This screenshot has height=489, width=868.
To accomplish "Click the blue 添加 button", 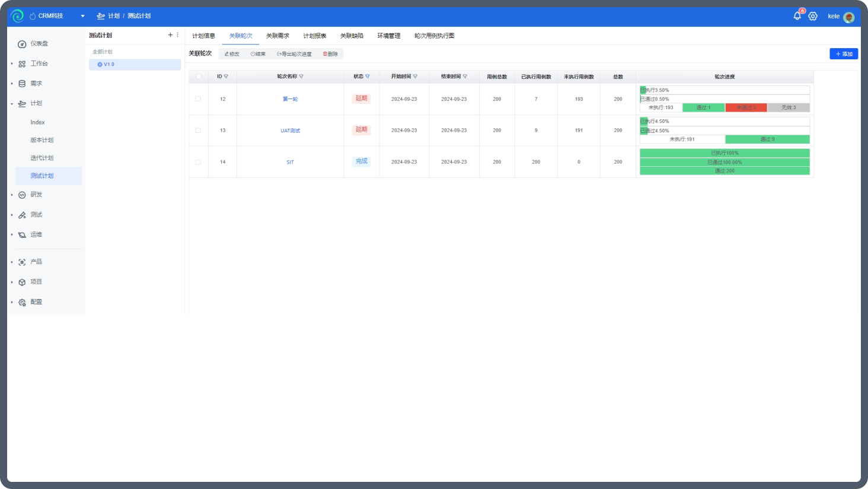I will click(844, 54).
